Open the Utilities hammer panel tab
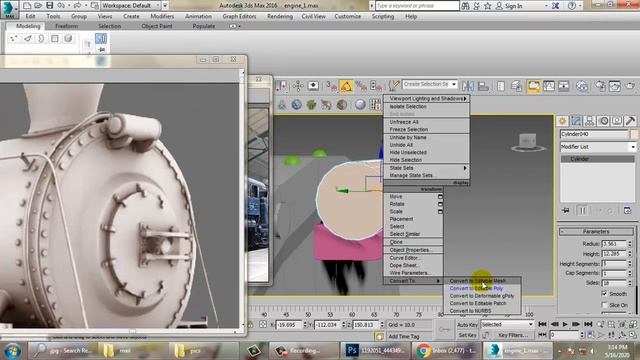The image size is (640, 360). [630, 121]
